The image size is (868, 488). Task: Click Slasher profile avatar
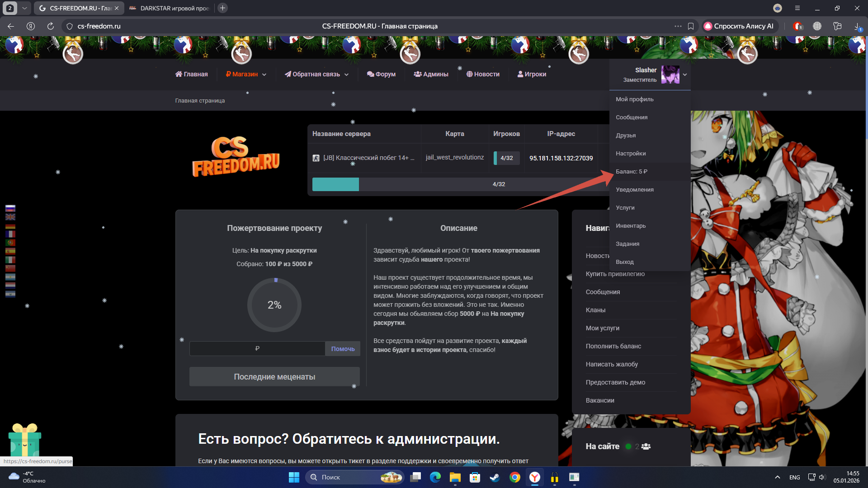click(670, 75)
